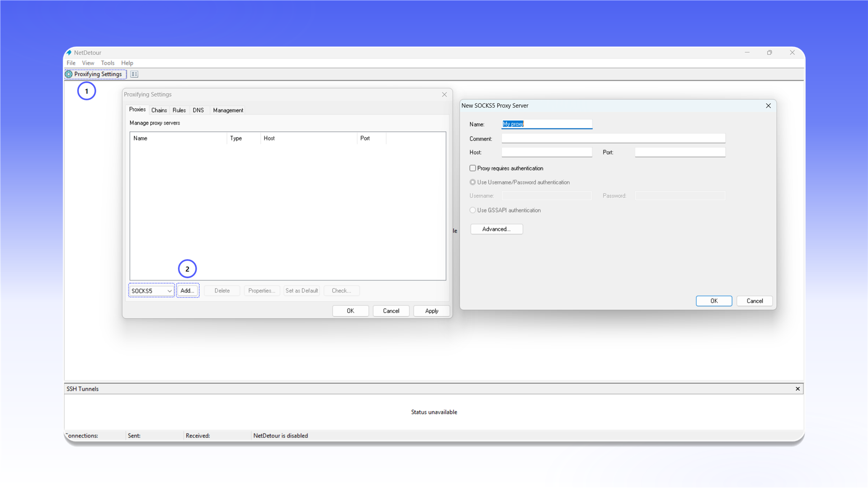Open the Management tab

click(228, 110)
